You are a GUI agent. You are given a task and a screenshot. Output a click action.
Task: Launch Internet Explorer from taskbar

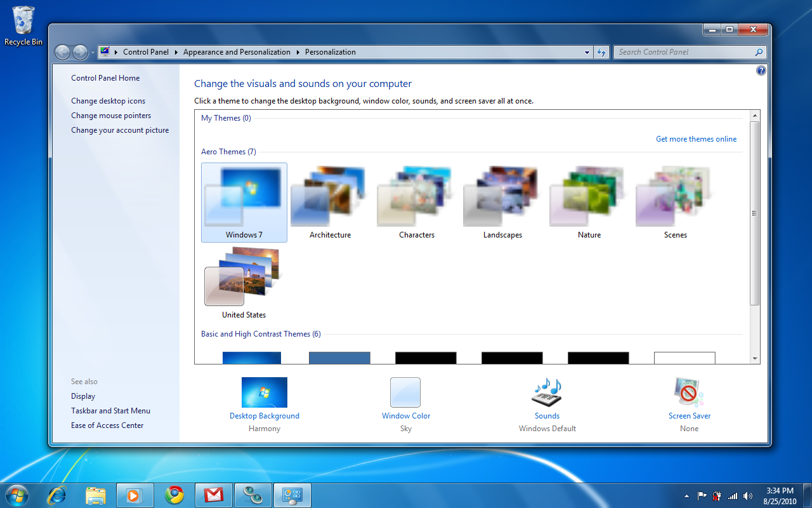tap(57, 495)
